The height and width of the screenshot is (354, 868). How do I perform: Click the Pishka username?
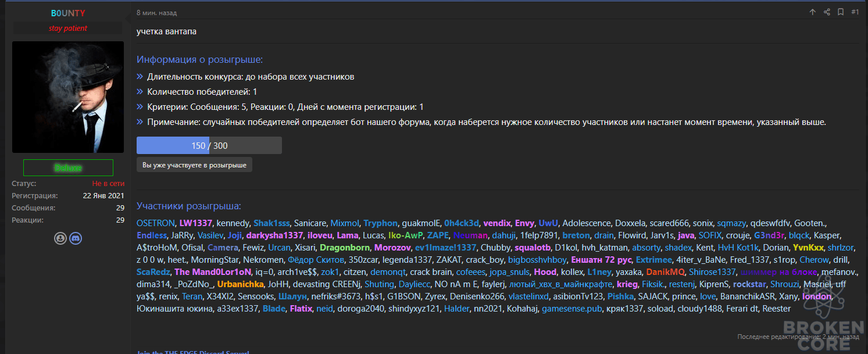[x=621, y=296]
